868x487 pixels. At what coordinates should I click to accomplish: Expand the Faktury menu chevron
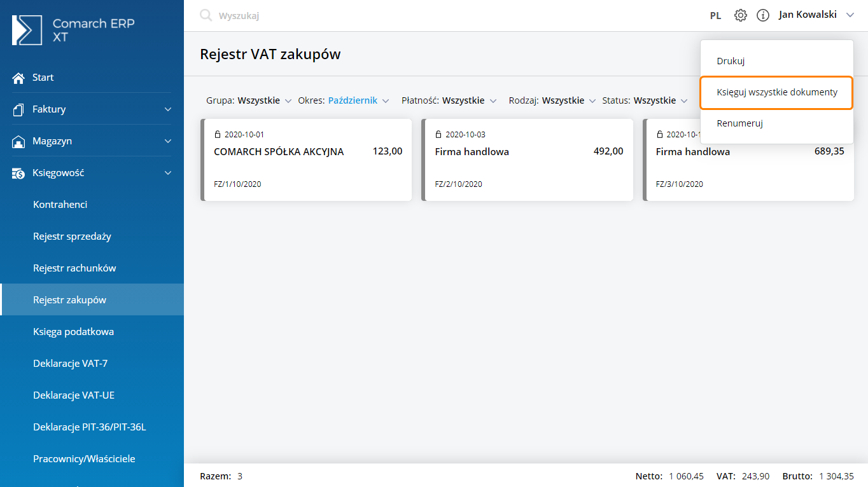pos(168,109)
